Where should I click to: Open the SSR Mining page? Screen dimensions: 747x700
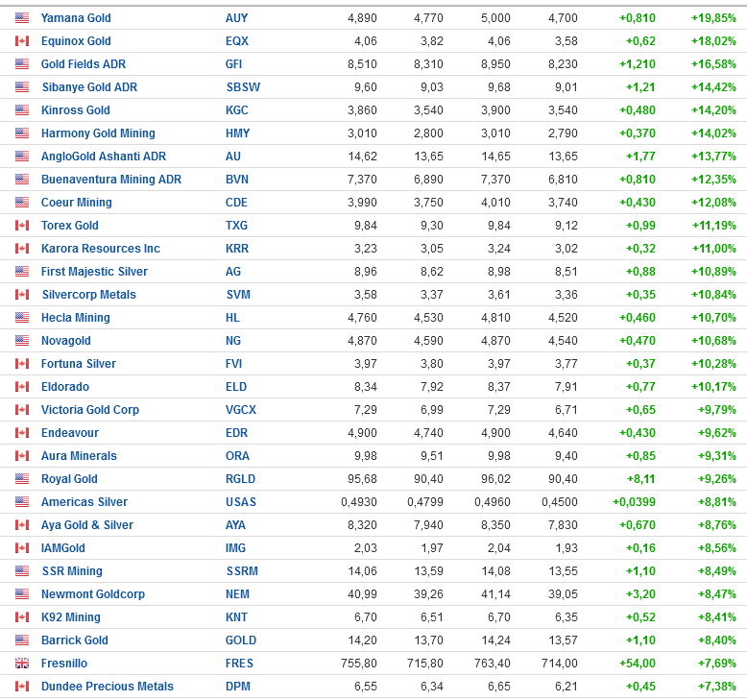[72, 571]
